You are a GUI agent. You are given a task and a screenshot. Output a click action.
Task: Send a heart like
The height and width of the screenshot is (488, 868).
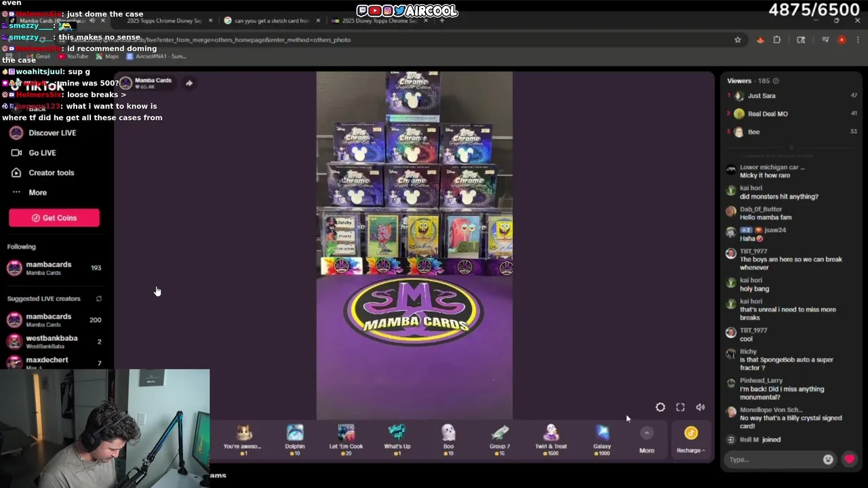[849, 460]
